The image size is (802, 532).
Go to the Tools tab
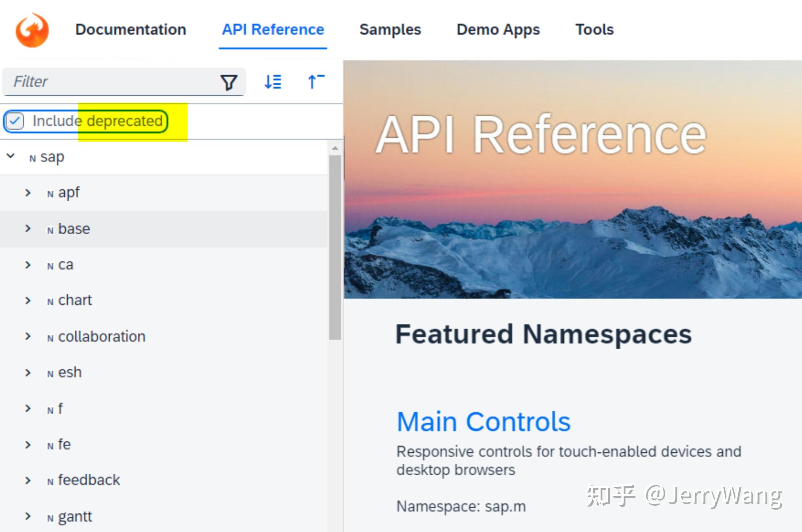coord(594,30)
